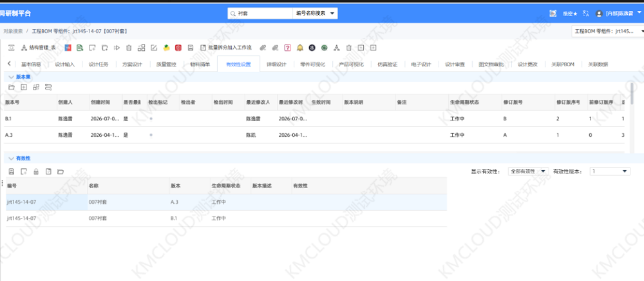Click the red-blue square toolbar icon
Screen dimensions: 644x281
(x=68, y=48)
